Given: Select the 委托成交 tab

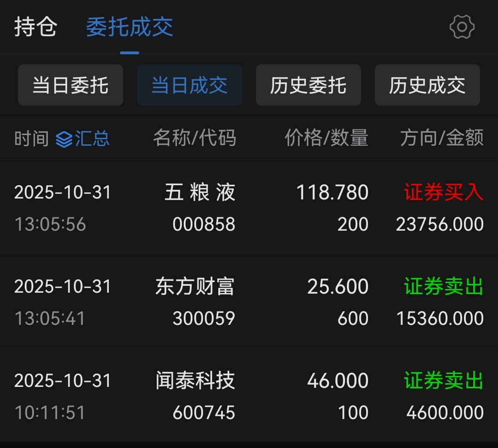Looking at the screenshot, I should click(130, 27).
